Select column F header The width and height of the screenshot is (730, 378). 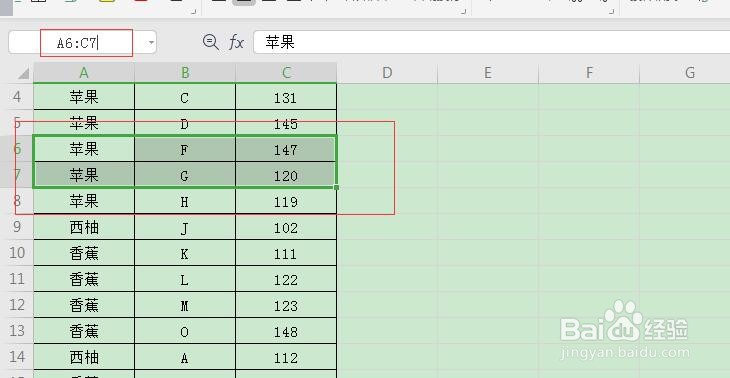[589, 73]
